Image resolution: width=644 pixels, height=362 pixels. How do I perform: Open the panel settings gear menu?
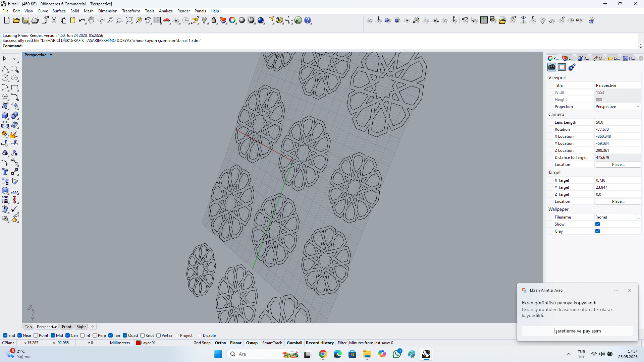[x=641, y=58]
